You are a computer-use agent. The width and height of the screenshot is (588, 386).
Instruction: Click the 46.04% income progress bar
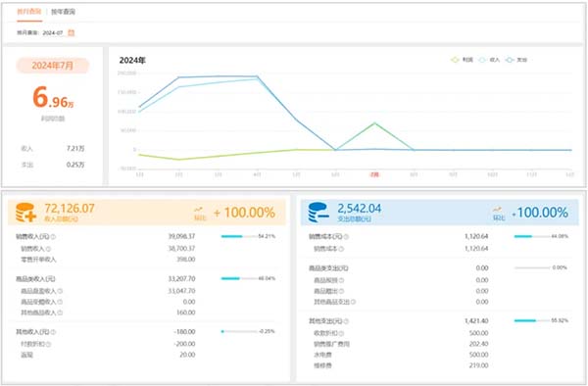tap(239, 278)
